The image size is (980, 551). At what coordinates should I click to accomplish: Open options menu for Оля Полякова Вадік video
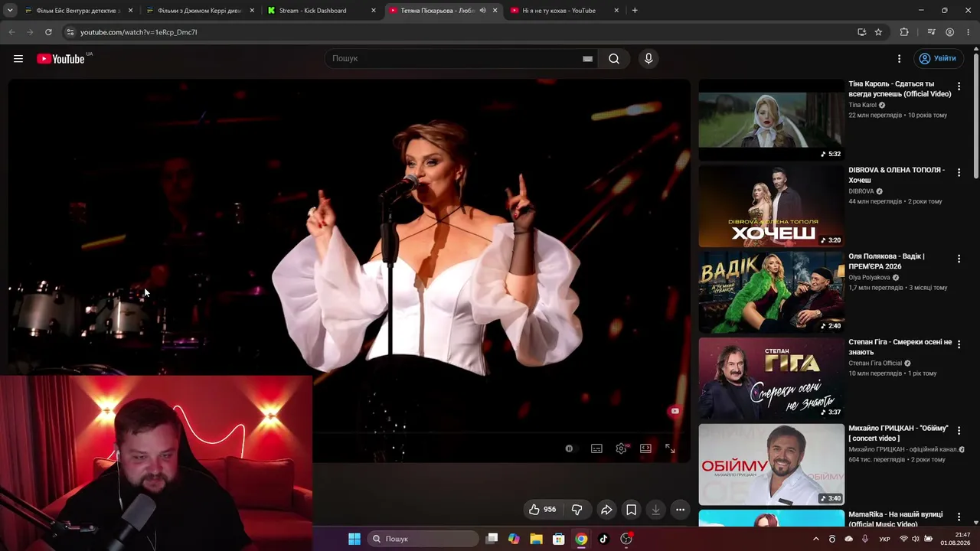click(959, 259)
